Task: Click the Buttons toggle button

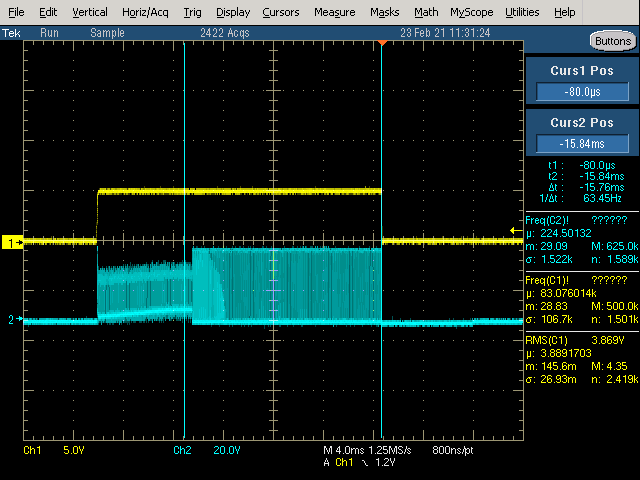Action: pyautogui.click(x=613, y=41)
